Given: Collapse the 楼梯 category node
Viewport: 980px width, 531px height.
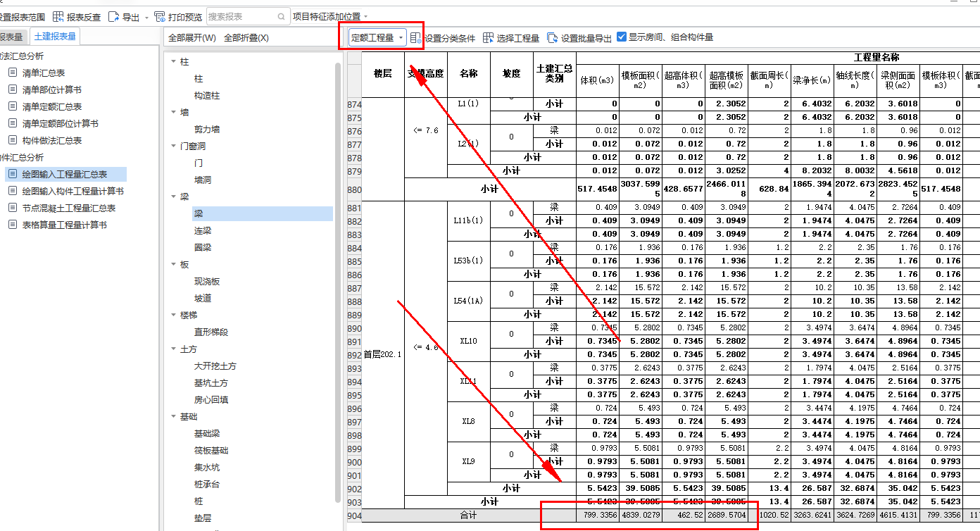Looking at the screenshot, I should tap(173, 315).
